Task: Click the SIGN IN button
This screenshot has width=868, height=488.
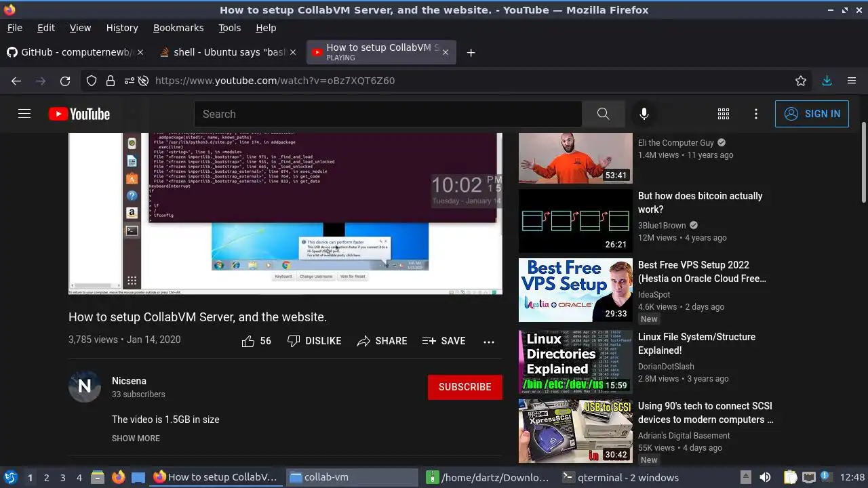Action: [812, 114]
